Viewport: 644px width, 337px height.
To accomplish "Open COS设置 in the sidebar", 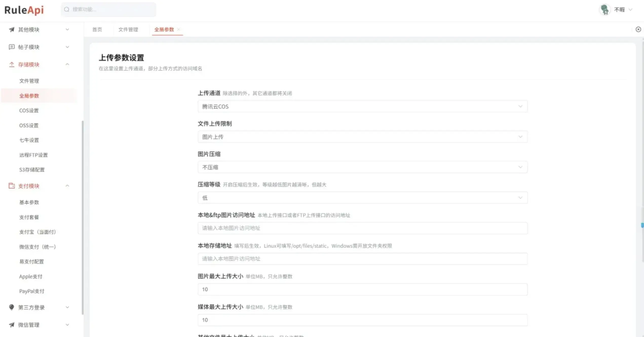I will click(29, 111).
